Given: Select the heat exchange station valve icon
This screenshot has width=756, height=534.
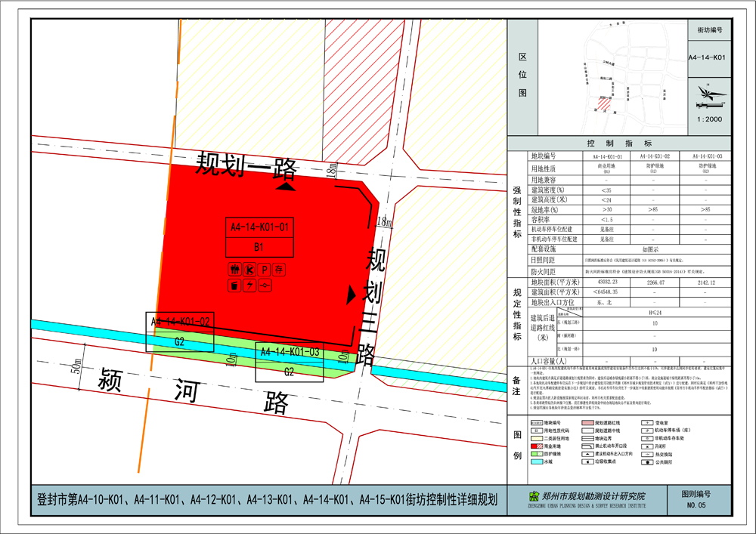Looking at the screenshot, I should click(265, 285).
